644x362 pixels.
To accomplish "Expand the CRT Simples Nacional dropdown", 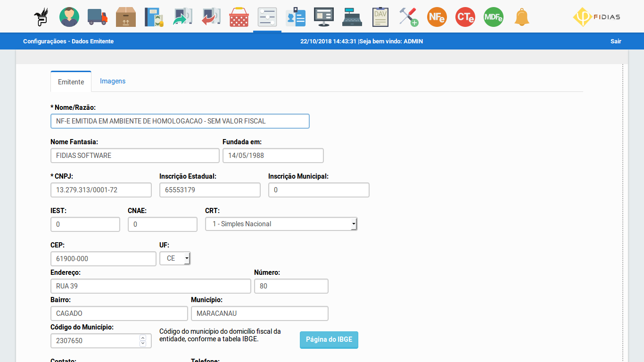I will tap(281, 224).
